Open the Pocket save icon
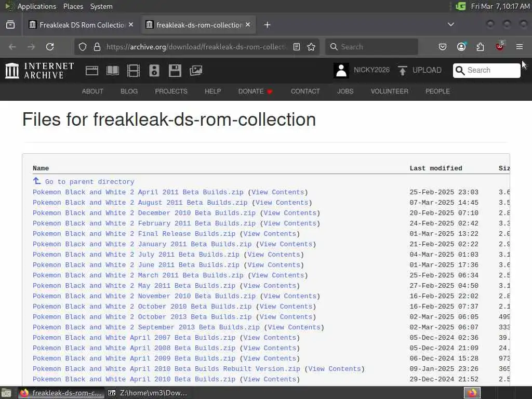Viewport: 532px width, 399px height. 443,47
